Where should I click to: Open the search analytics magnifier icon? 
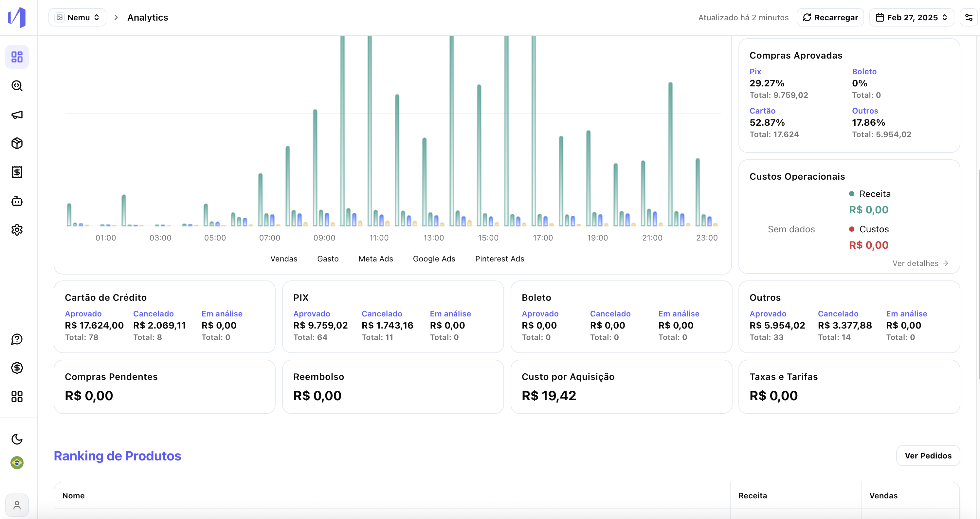17,86
